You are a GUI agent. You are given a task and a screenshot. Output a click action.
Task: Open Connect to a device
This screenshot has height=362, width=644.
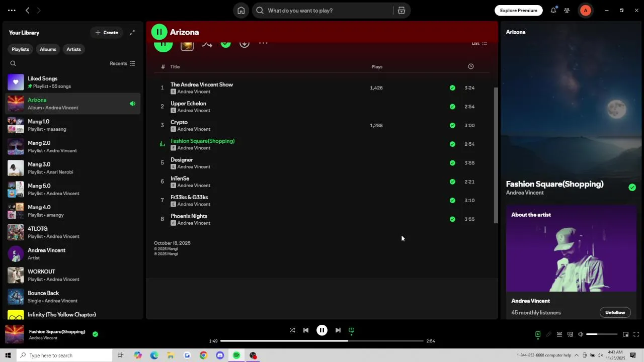pos(570,334)
